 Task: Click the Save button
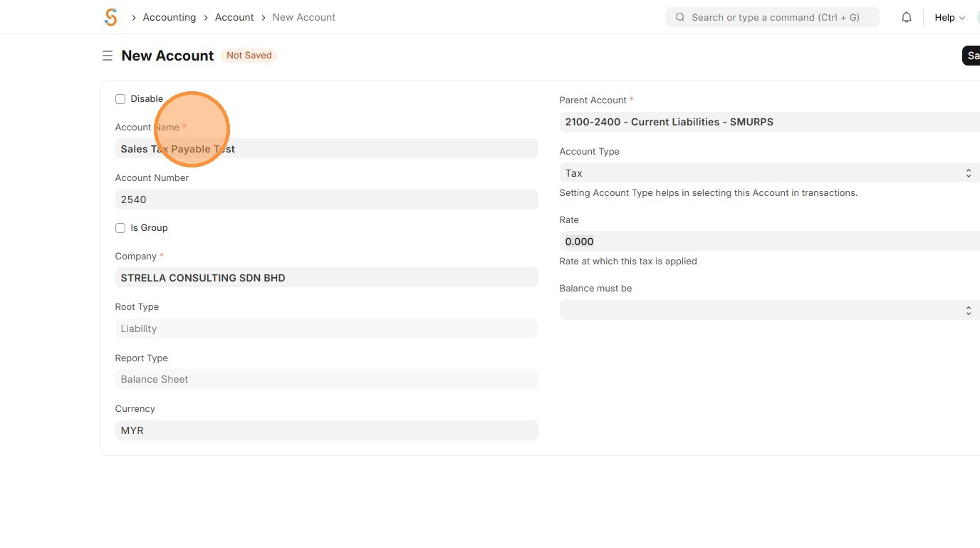[x=971, y=56]
